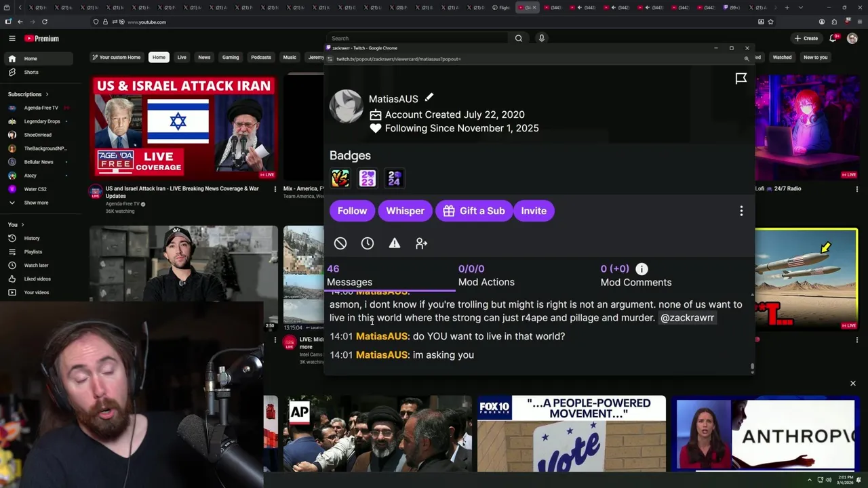The height and width of the screenshot is (488, 868).
Task: Select the Mod Comments tab
Action: click(x=636, y=275)
